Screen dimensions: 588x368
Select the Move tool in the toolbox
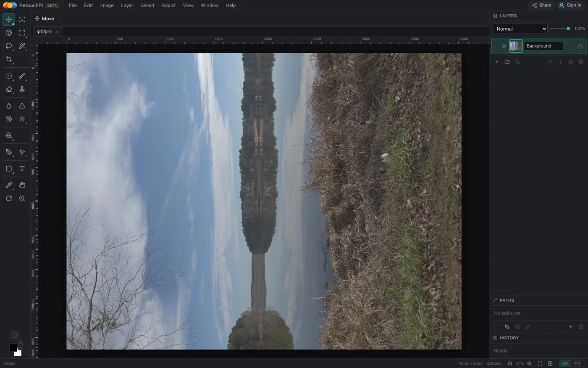(9, 19)
